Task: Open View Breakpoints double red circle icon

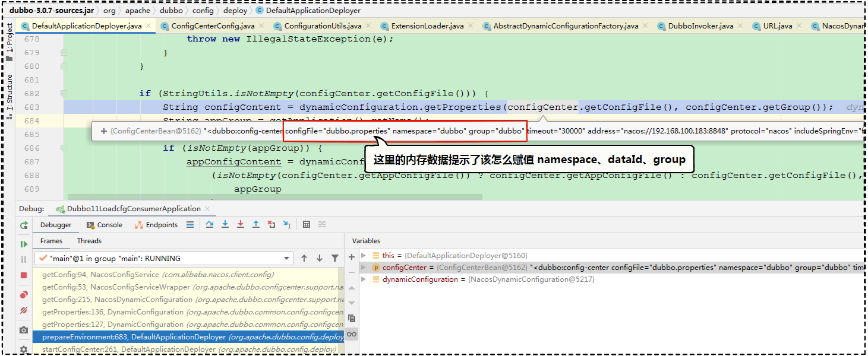Action: pyautogui.click(x=24, y=294)
